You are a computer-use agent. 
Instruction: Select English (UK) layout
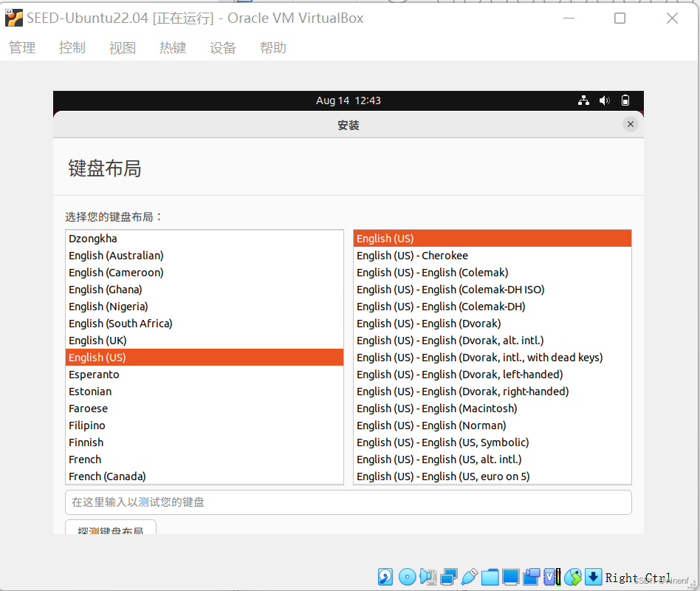[x=205, y=341]
